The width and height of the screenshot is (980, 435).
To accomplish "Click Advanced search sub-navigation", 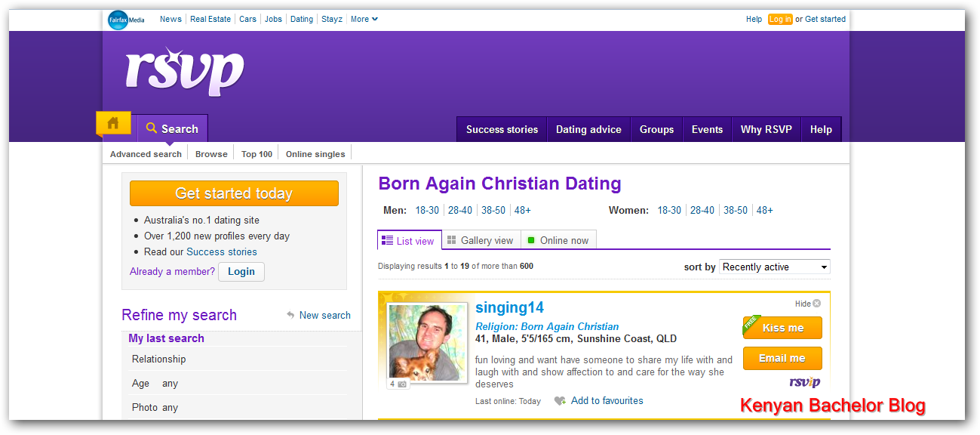I will (146, 154).
